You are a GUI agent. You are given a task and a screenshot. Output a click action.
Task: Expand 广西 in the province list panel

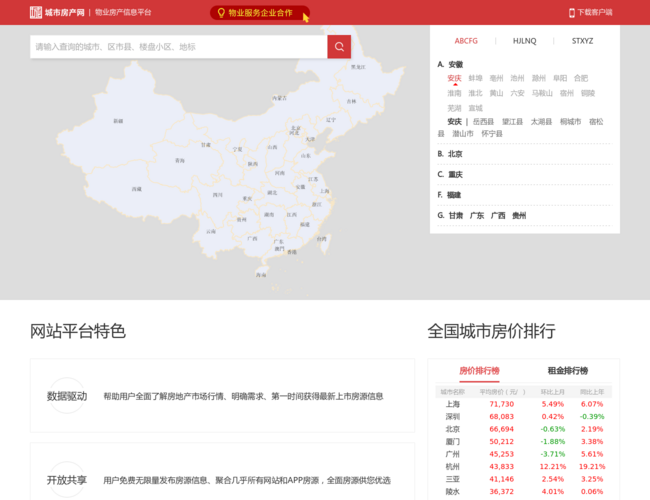[498, 216]
